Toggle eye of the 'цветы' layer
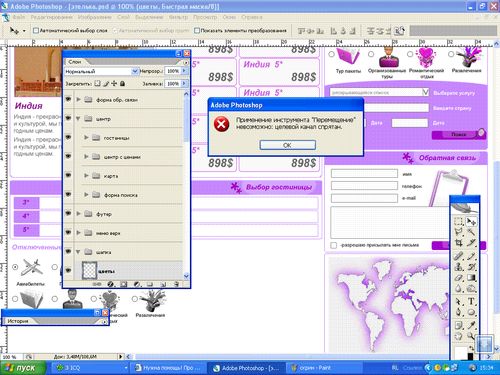Screen dimensions: 500x375 pos(68,270)
